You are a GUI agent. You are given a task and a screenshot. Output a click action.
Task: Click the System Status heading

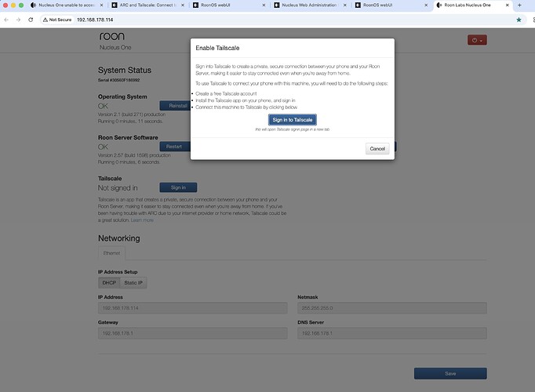[125, 71]
